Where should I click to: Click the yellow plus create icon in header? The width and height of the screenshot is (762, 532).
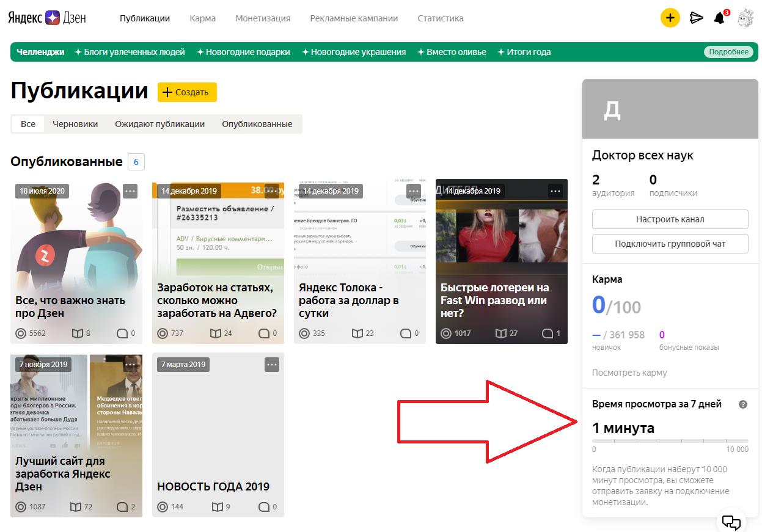tap(670, 18)
